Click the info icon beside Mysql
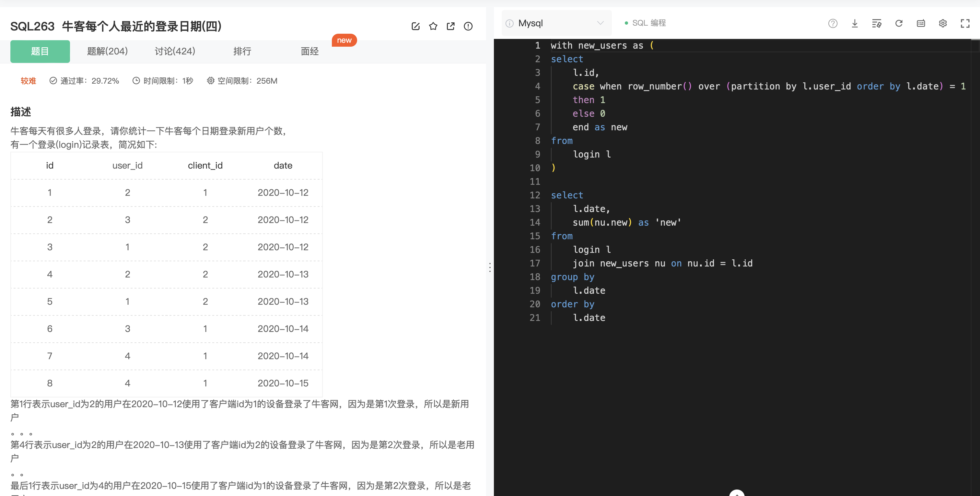This screenshot has height=496, width=980. pyautogui.click(x=509, y=24)
